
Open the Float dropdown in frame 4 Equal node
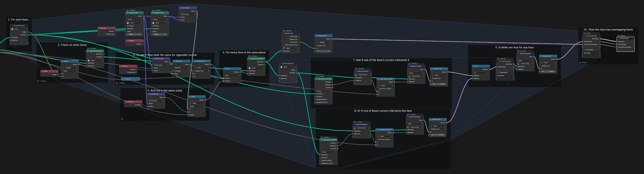pos(197,103)
